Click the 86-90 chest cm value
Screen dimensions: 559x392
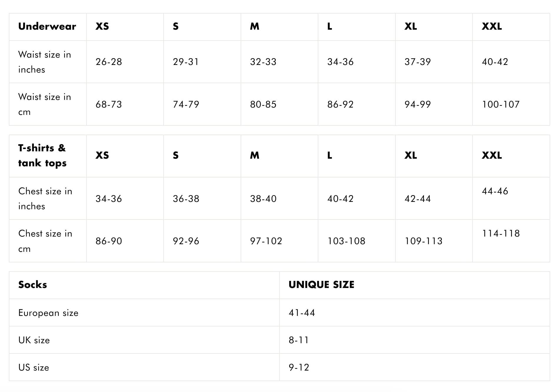[x=109, y=241]
